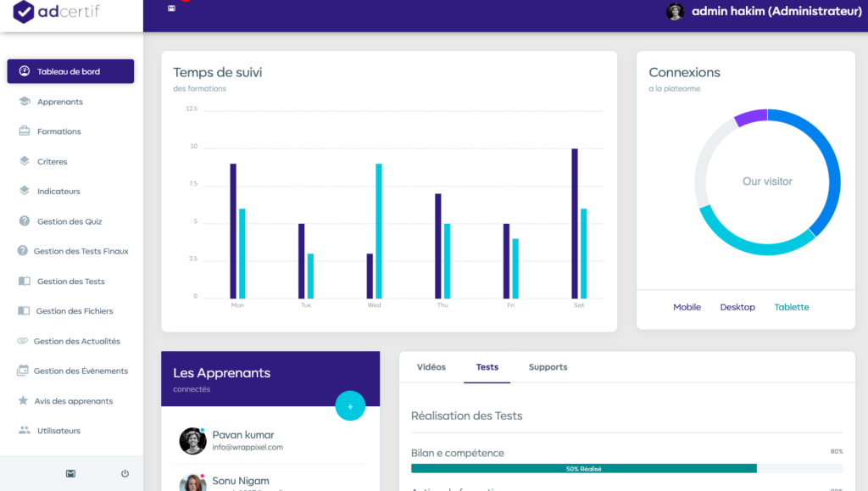Click the adcertif logo icon

tap(23, 12)
